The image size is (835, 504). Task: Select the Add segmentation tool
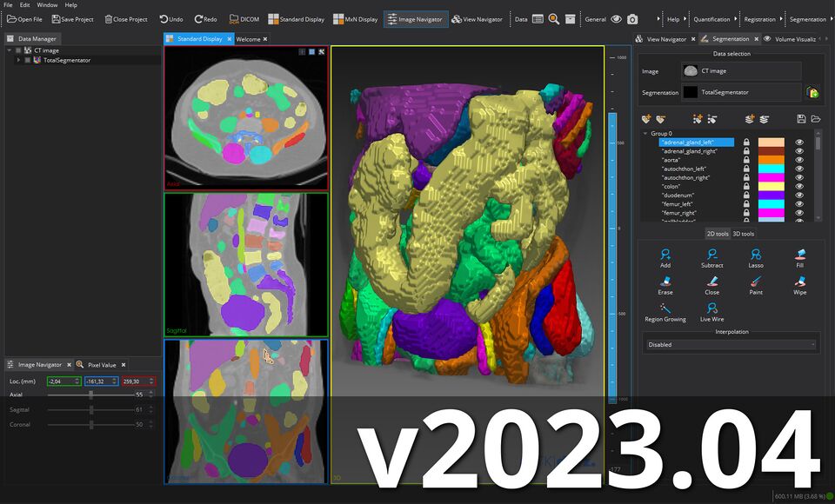pyautogui.click(x=665, y=257)
